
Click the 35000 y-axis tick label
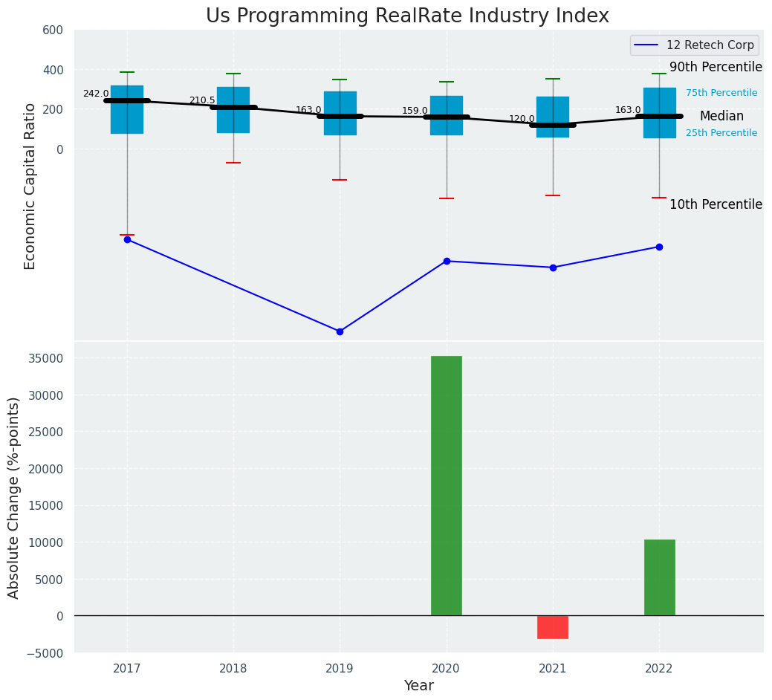point(43,359)
